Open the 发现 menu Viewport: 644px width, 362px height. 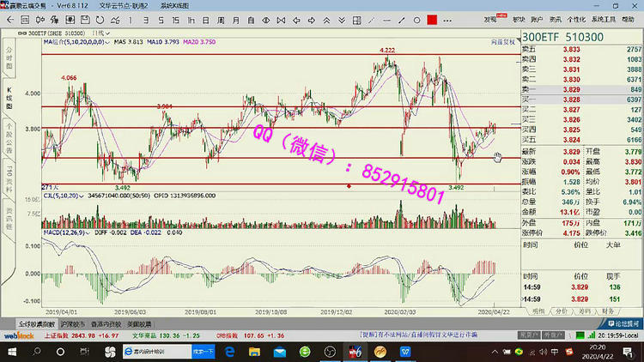[x=490, y=17]
